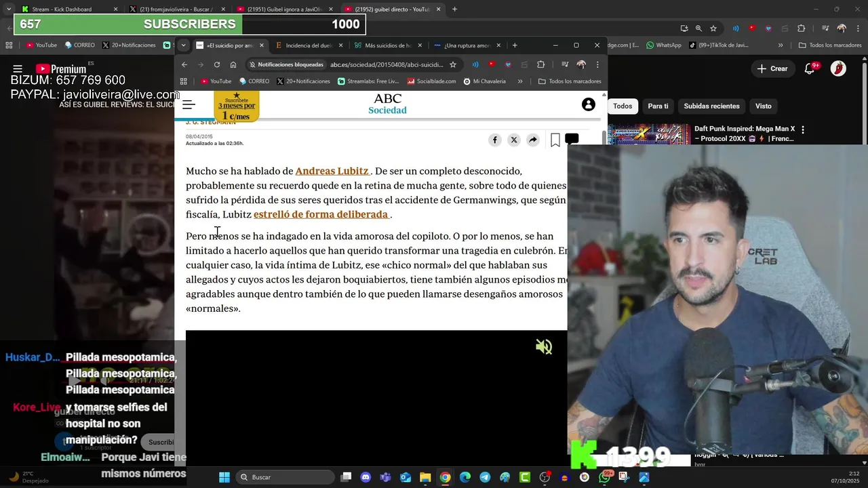Viewport: 868px width, 488px height.
Task: Switch to the Más suicidios tab
Action: pyautogui.click(x=388, y=45)
